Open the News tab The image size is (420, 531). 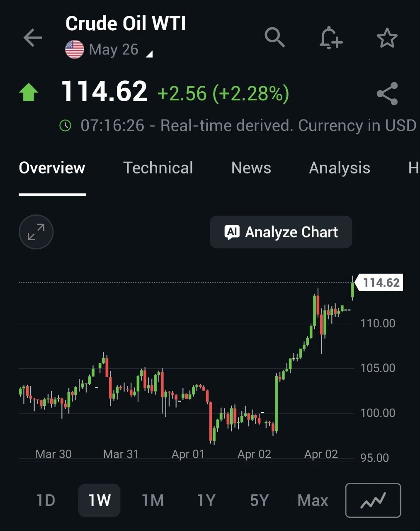(251, 168)
